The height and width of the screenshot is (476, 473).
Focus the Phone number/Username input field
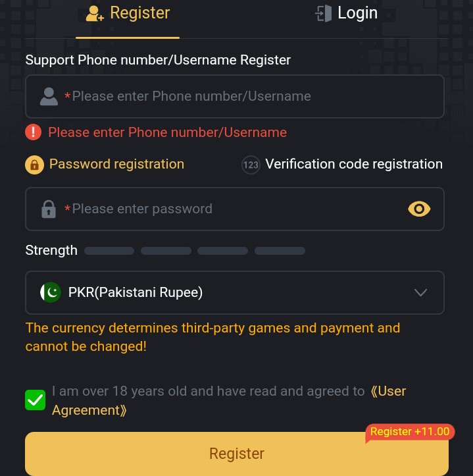coord(235,97)
